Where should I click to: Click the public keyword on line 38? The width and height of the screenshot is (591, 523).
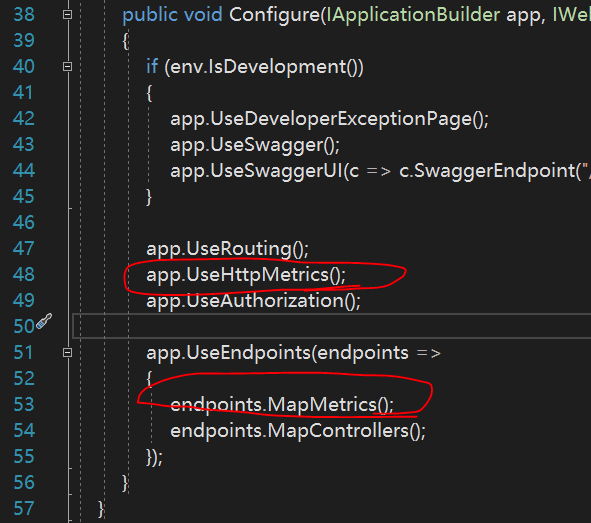click(x=150, y=15)
